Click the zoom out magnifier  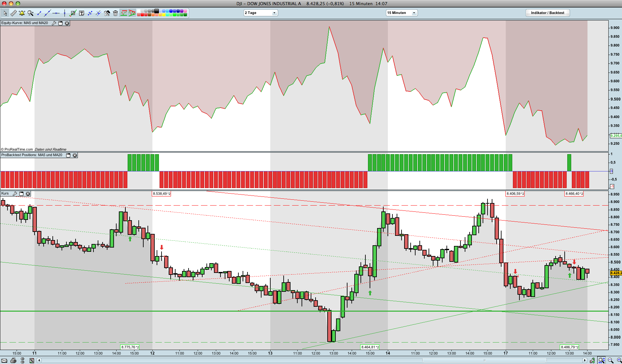pos(611,360)
